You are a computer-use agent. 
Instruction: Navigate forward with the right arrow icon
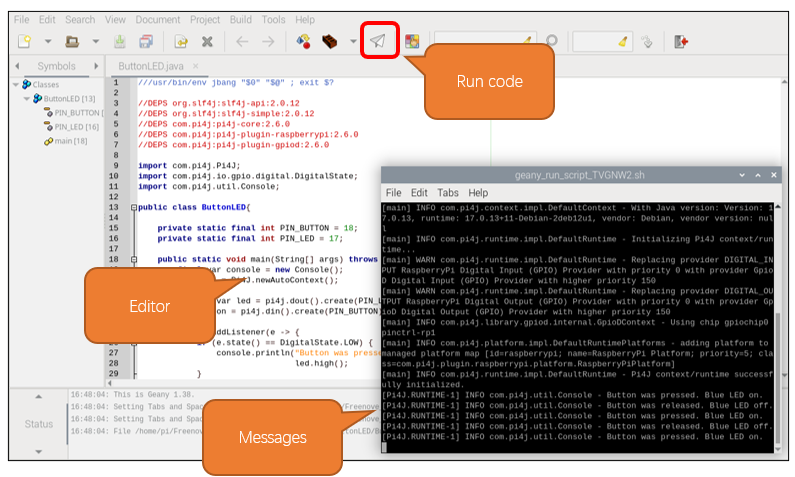pos(268,41)
